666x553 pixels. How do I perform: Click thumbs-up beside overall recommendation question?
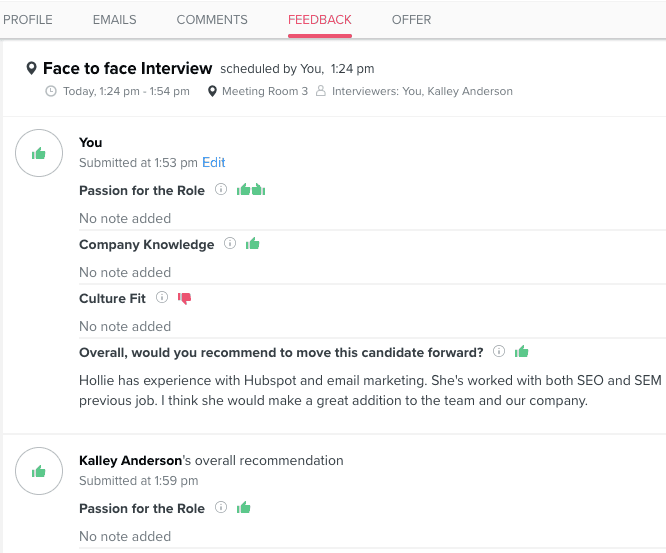pyautogui.click(x=521, y=351)
